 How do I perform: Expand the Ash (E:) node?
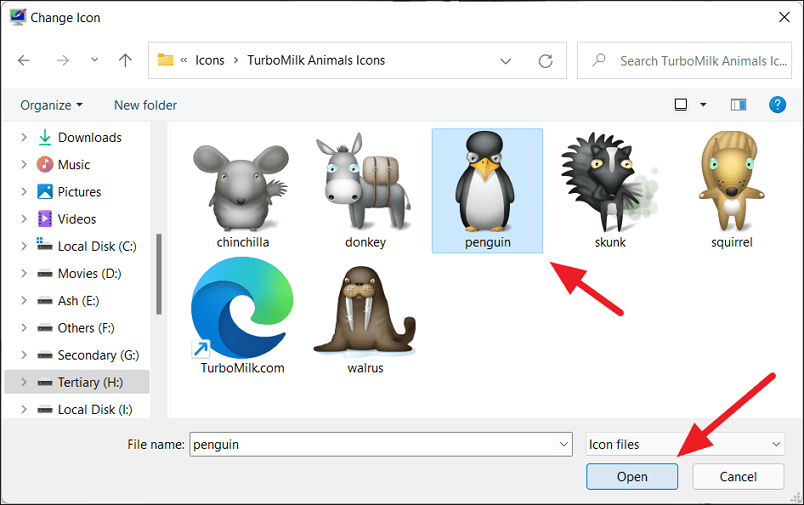(24, 300)
